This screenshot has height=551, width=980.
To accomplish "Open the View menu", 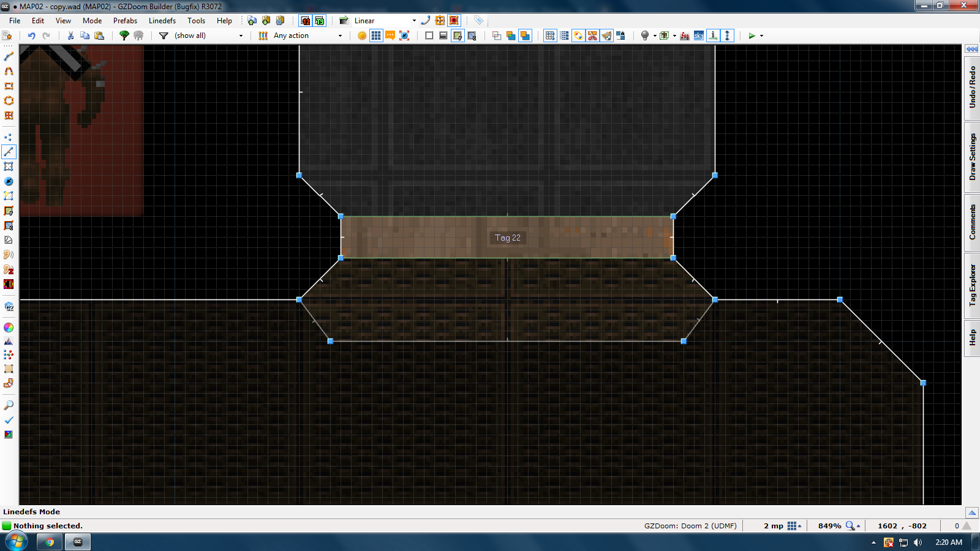I will tap(63, 21).
